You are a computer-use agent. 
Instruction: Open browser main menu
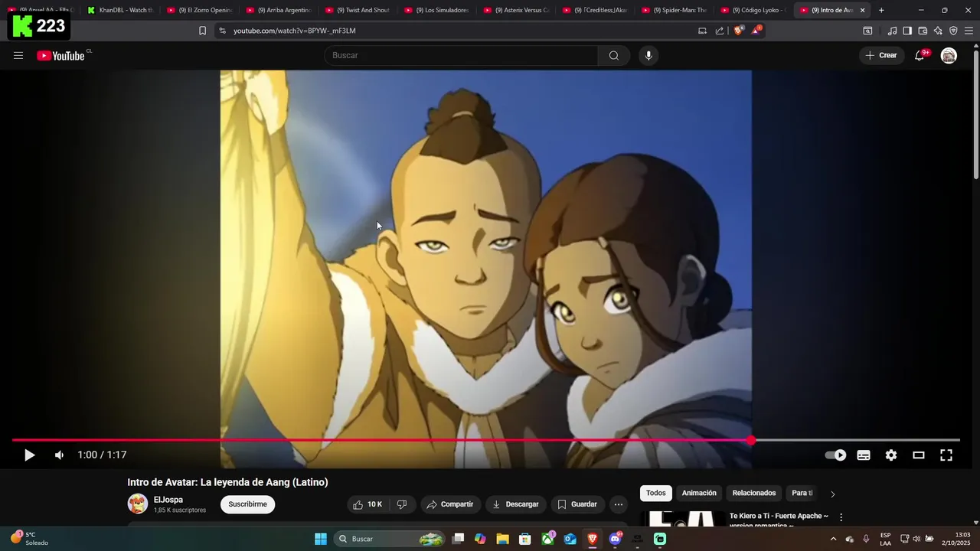coord(969,31)
